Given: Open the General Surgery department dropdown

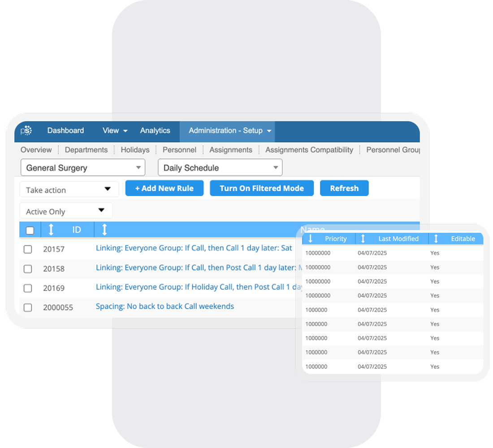Looking at the screenshot, I should (83, 168).
